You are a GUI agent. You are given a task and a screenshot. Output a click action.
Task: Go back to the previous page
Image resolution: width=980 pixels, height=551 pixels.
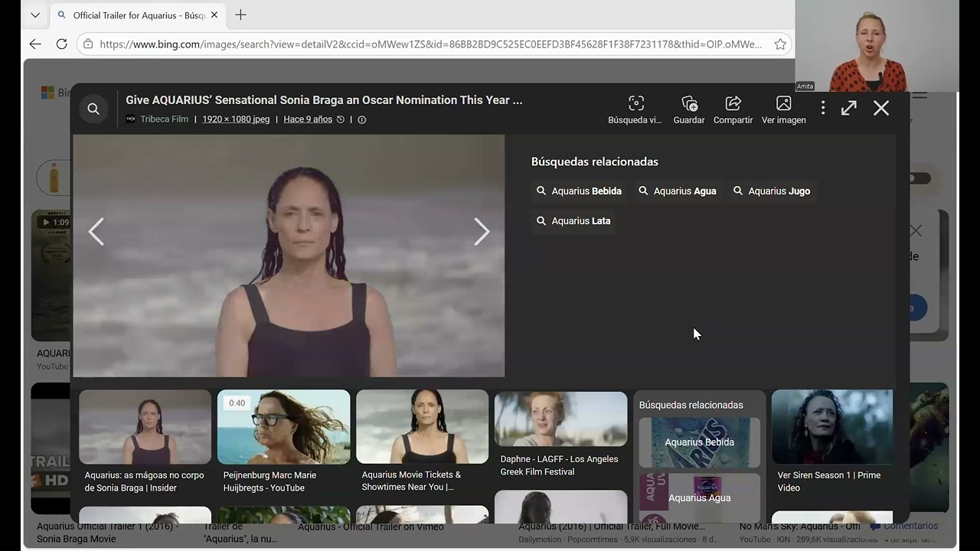[35, 44]
